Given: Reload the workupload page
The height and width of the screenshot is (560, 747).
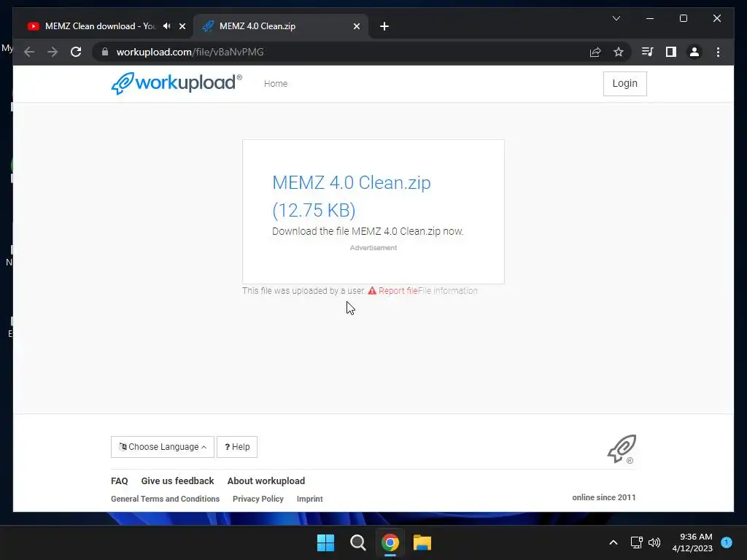Looking at the screenshot, I should (x=76, y=52).
